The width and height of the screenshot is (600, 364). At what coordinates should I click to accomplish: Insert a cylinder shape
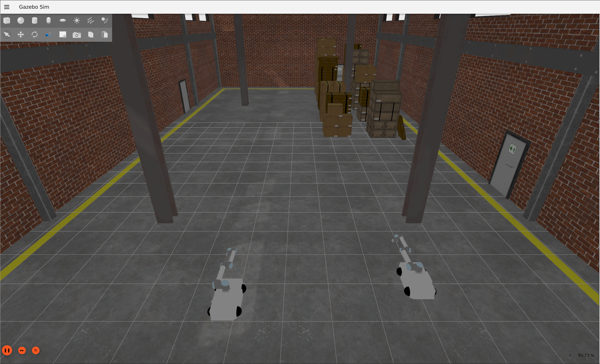tap(35, 20)
